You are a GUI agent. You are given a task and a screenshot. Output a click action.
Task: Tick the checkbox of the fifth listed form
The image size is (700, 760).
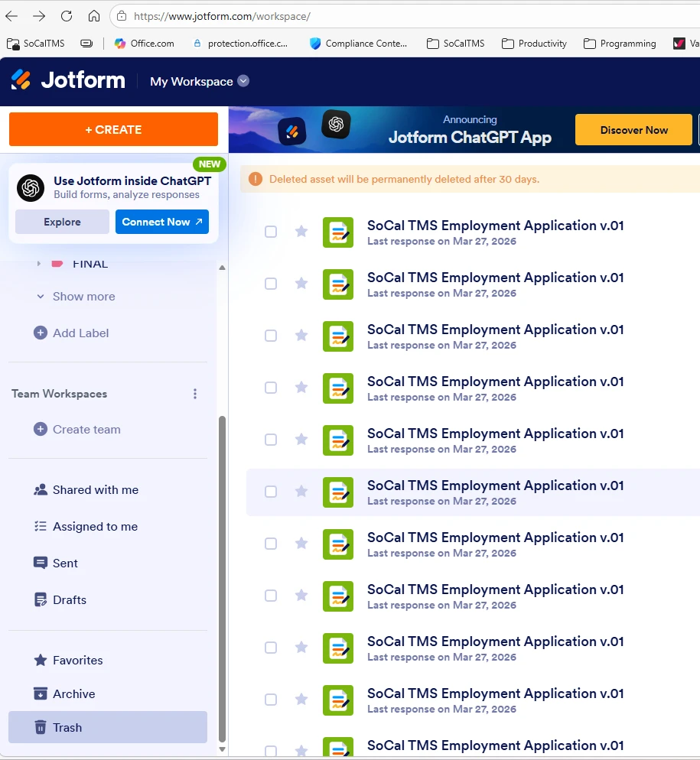[x=271, y=440]
